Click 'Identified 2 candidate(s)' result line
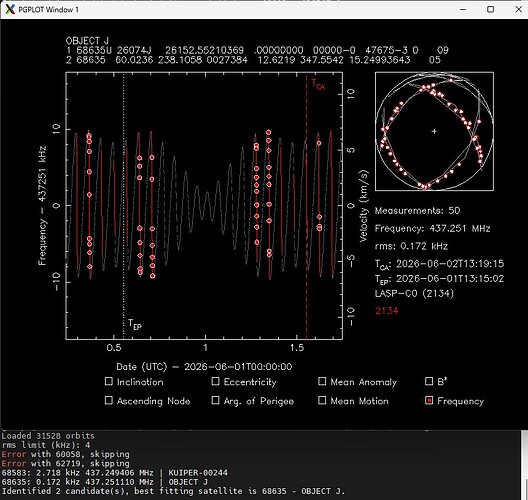 tap(173, 491)
